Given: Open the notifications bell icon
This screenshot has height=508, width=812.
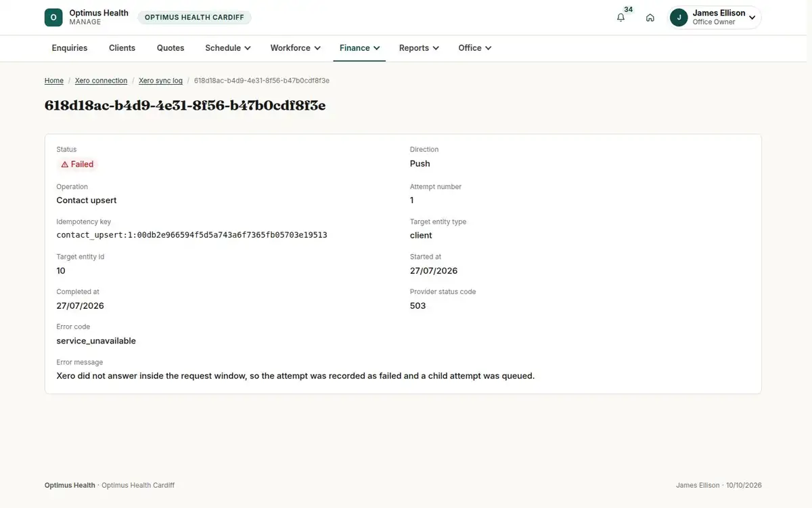Looking at the screenshot, I should 621,18.
